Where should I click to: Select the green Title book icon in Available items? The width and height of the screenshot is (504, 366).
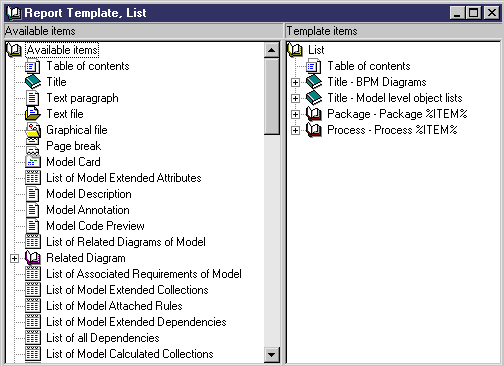33,82
